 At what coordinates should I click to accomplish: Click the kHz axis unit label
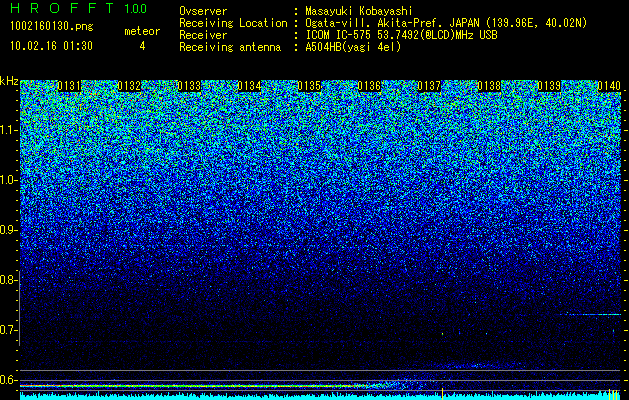[x=9, y=81]
